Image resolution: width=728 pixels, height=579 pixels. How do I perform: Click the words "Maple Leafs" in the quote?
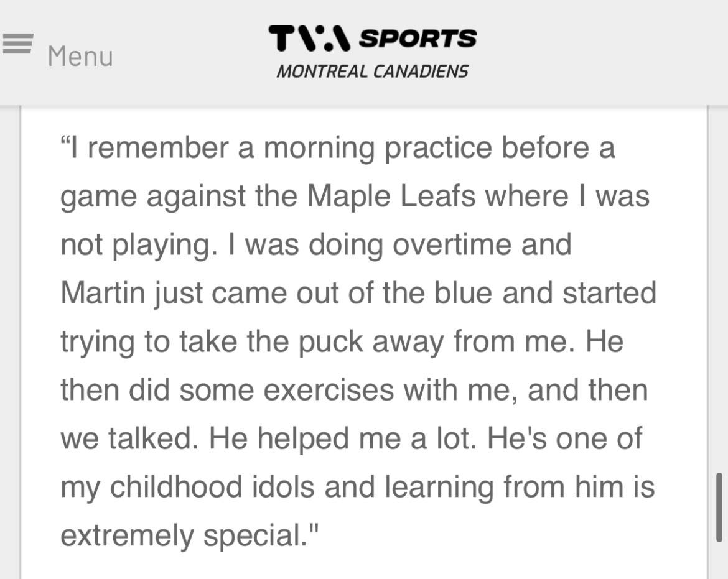click(392, 196)
